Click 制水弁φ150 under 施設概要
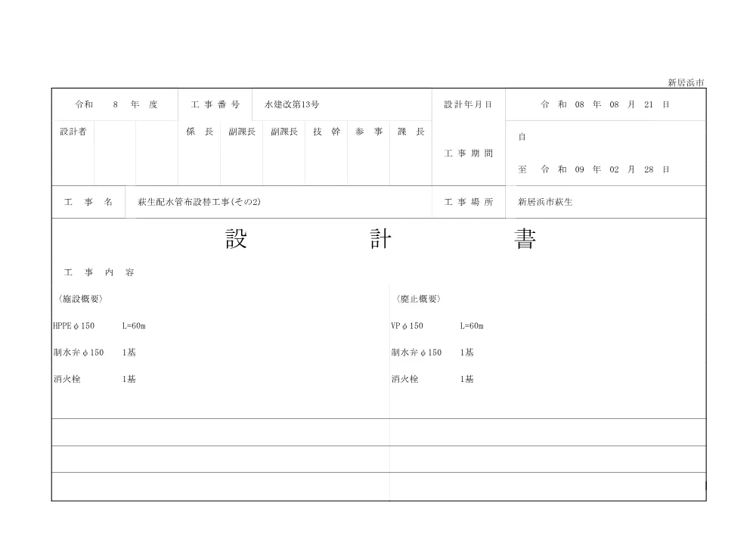The height and width of the screenshot is (534, 756). point(79,352)
